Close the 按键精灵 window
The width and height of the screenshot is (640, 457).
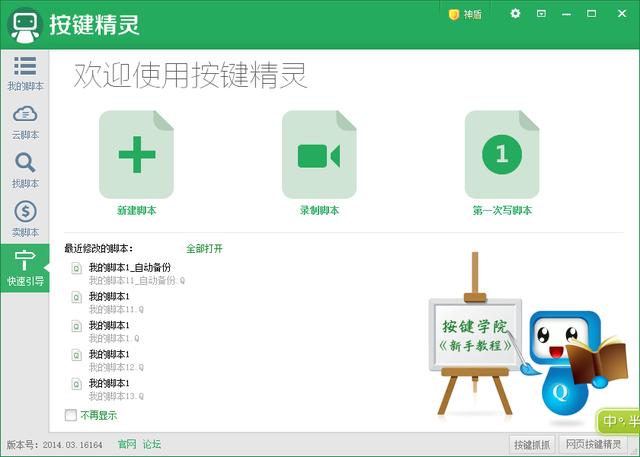pos(622,13)
